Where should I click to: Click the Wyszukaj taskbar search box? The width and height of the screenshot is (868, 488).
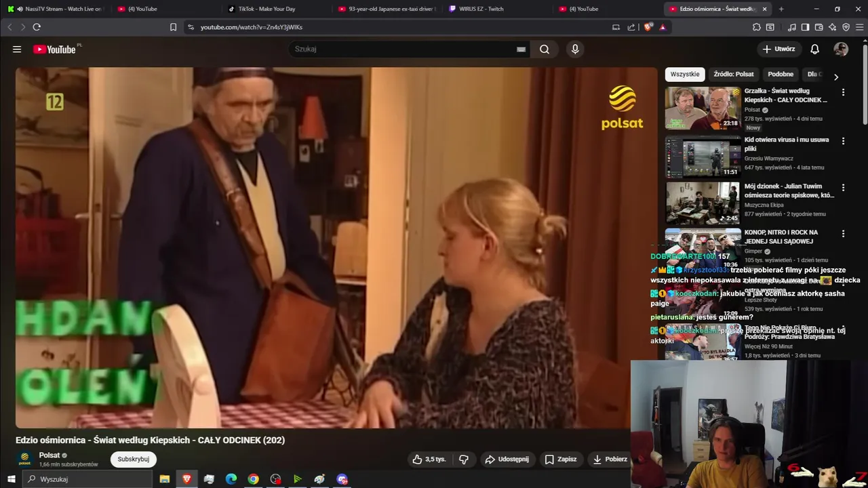(x=87, y=479)
